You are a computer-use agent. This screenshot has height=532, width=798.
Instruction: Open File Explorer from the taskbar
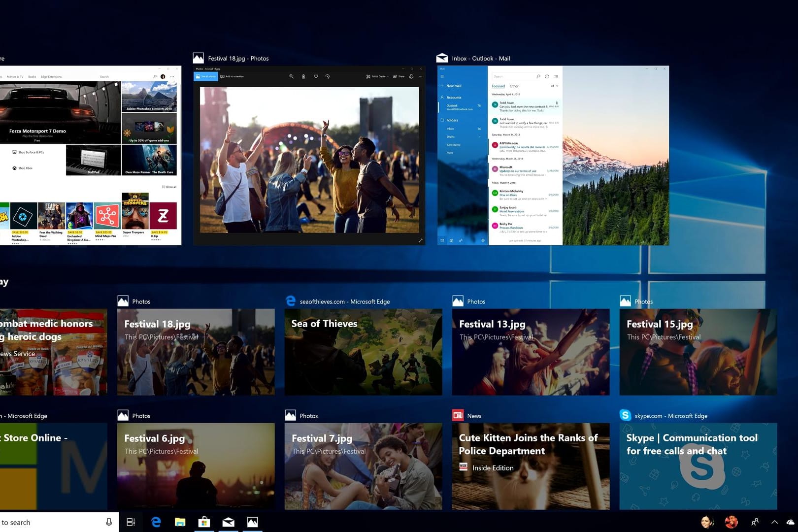point(180,522)
